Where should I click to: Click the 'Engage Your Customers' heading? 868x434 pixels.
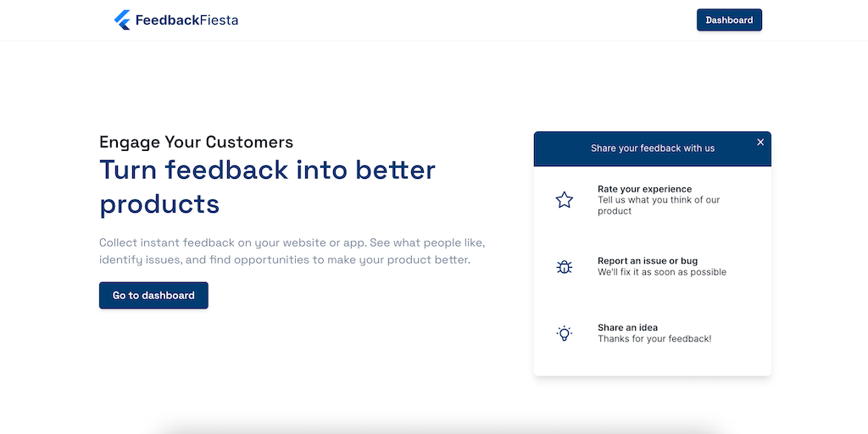coord(196,142)
